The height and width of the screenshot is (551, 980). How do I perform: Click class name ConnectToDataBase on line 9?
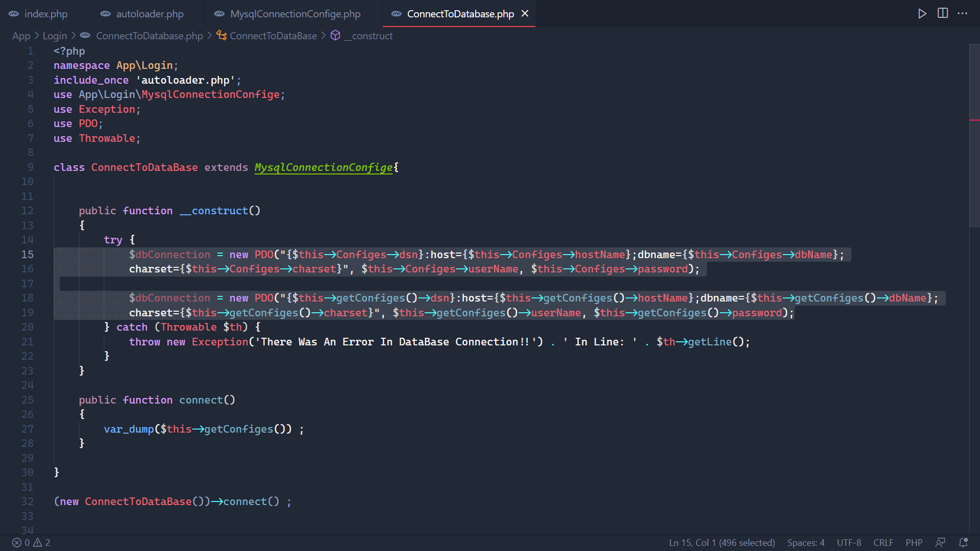(144, 167)
